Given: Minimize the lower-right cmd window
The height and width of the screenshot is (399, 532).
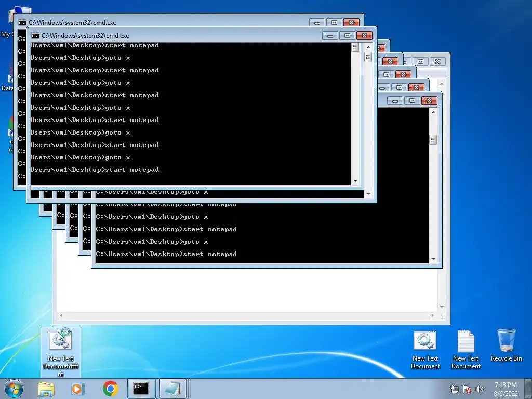Looking at the screenshot, I should (395, 100).
